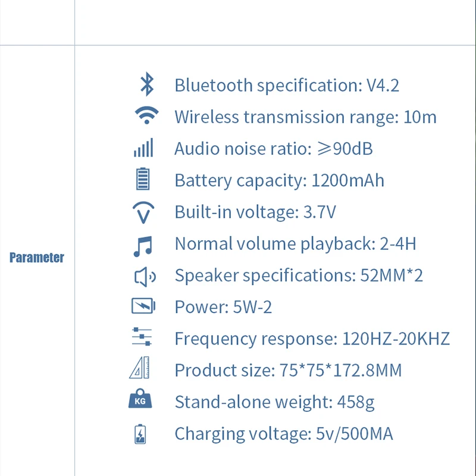Click the charging battery icon
Image resolution: width=476 pixels, height=476 pixels.
point(140,434)
